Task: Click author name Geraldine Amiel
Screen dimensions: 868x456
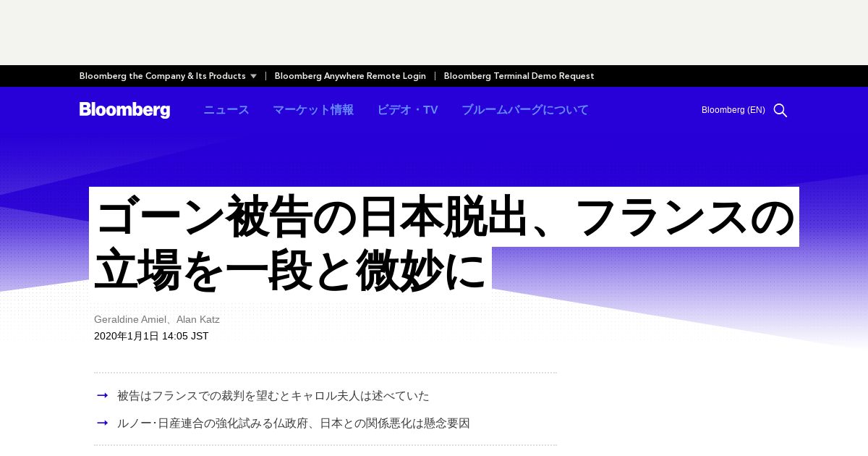Action: click(132, 319)
